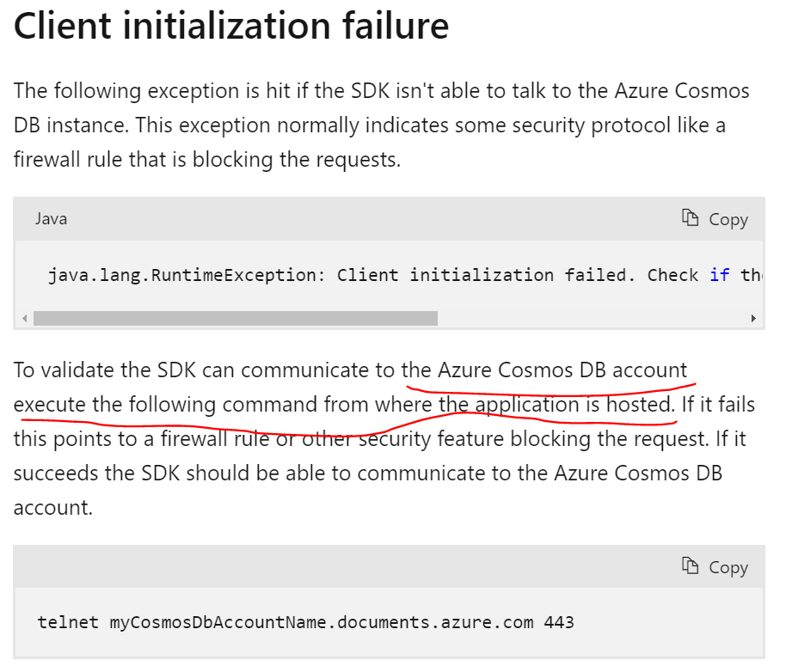Click the horizontal scrollbar thumb under the Java code
The height and width of the screenshot is (672, 786).
[235, 318]
